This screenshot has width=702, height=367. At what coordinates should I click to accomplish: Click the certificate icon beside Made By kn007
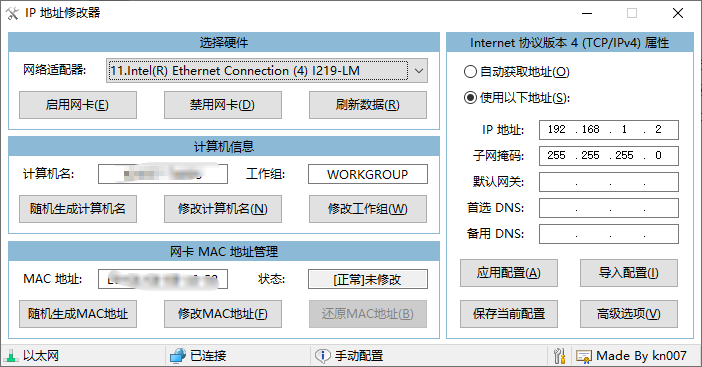pos(584,356)
